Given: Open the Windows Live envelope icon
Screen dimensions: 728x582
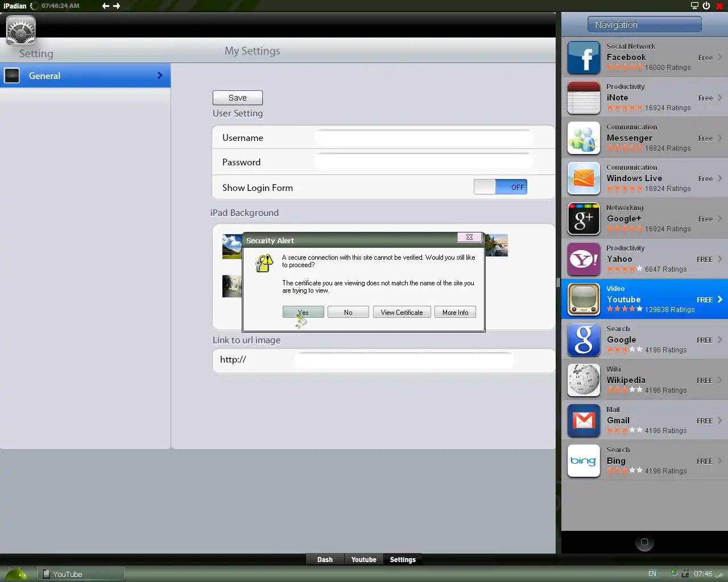Looking at the screenshot, I should pyautogui.click(x=584, y=178).
